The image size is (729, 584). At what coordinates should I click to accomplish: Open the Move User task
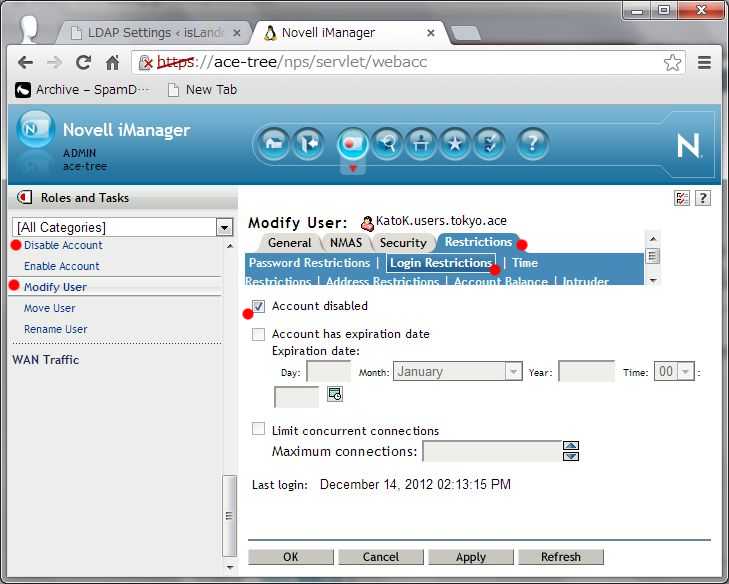point(49,308)
